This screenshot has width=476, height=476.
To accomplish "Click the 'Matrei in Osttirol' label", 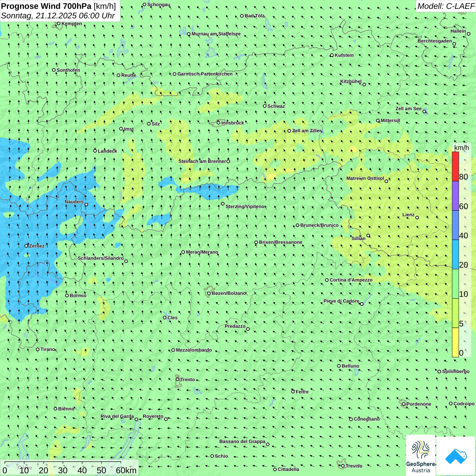I will 365,178.
